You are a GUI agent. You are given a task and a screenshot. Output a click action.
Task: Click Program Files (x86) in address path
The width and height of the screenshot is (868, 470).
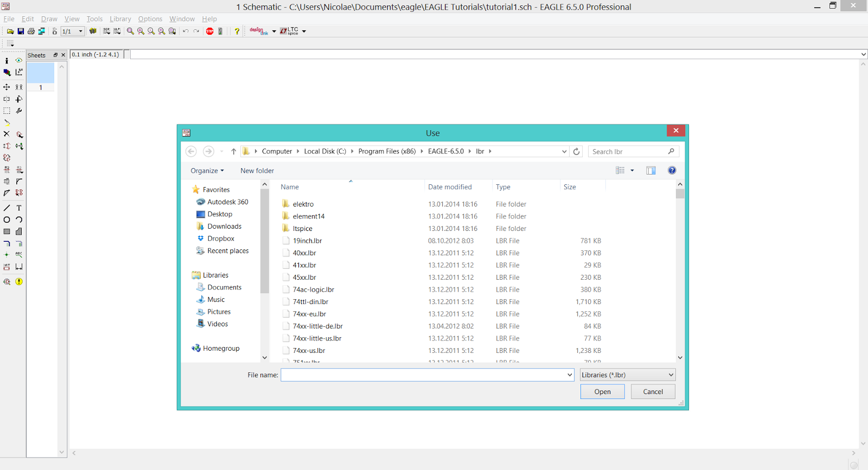coord(387,152)
